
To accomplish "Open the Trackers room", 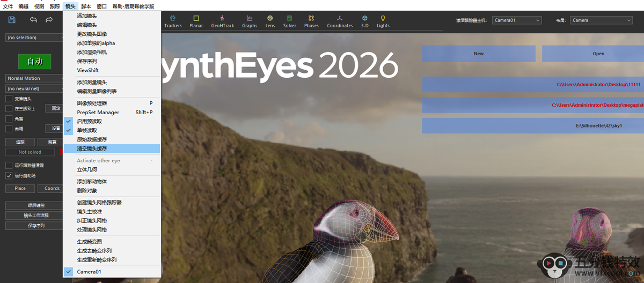I will 173,21.
